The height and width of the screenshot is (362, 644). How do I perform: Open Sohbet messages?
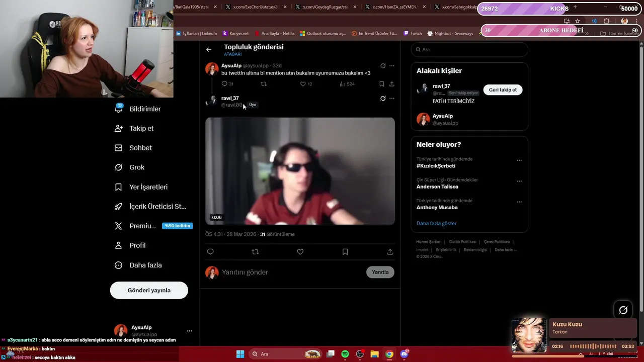133,148
